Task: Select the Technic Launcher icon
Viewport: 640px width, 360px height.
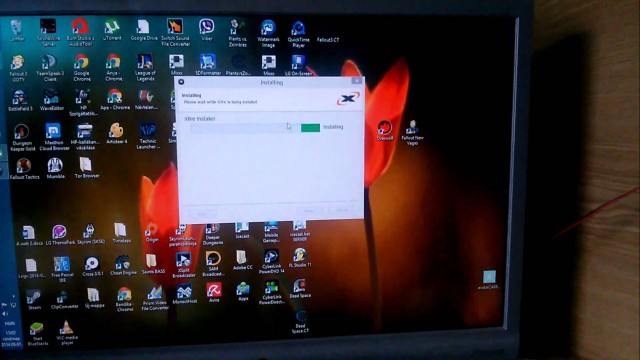Action: [148, 136]
